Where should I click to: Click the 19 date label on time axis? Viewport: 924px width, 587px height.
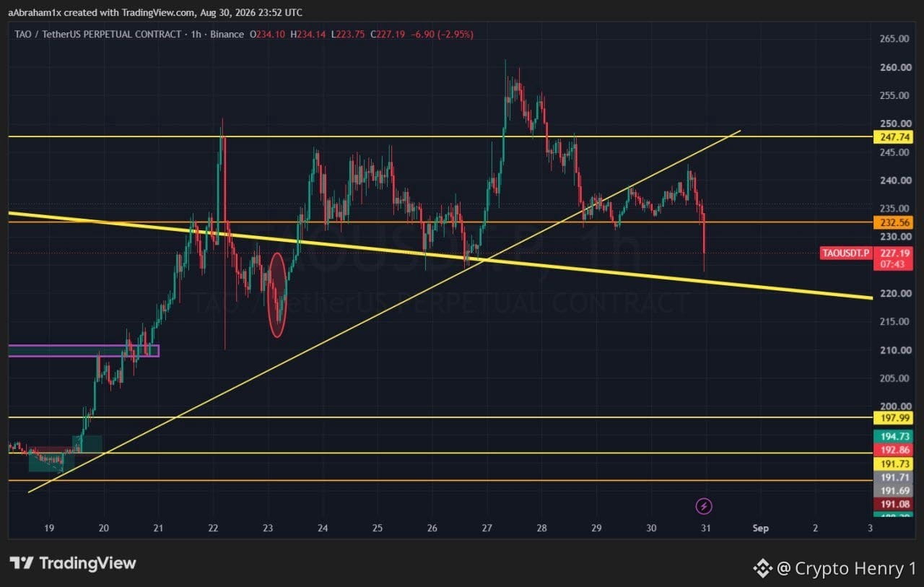[x=49, y=529]
